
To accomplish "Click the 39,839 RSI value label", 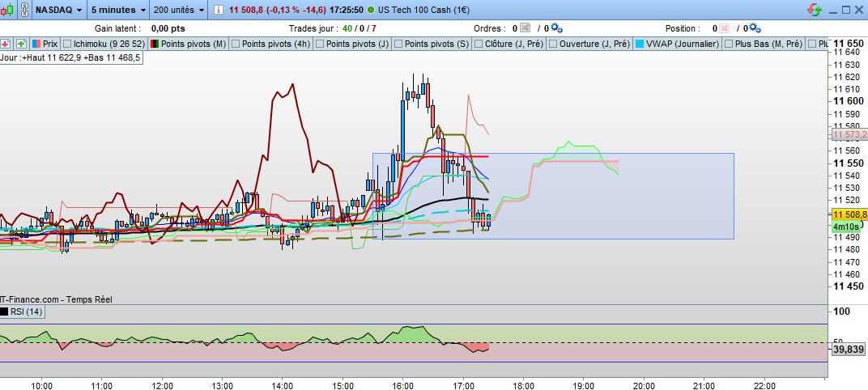I will pyautogui.click(x=849, y=349).
